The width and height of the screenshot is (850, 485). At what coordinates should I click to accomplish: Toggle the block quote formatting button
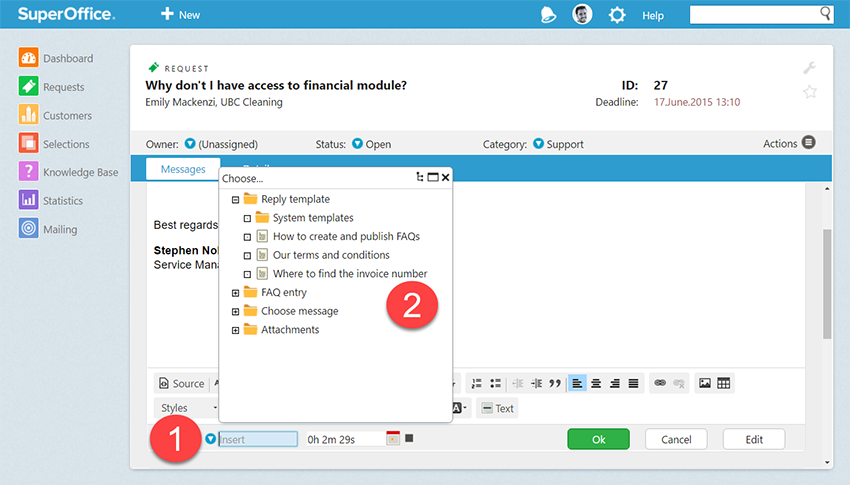555,383
